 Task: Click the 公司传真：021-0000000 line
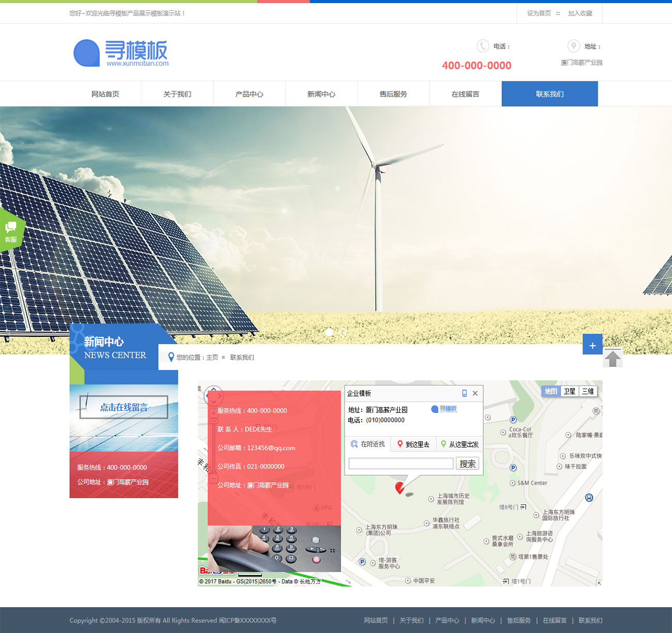[251, 467]
